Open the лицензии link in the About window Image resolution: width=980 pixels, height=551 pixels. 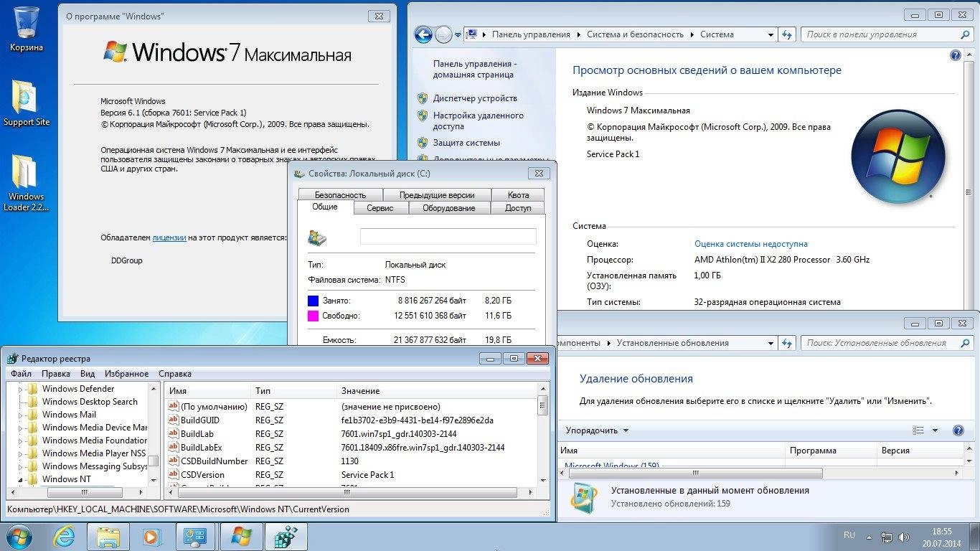169,237
